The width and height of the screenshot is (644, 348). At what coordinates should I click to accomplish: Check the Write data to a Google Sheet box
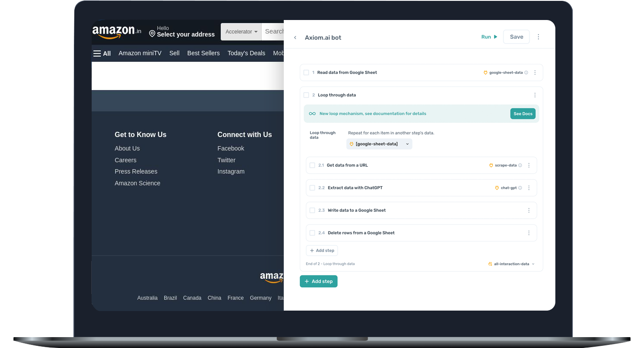[x=312, y=211]
